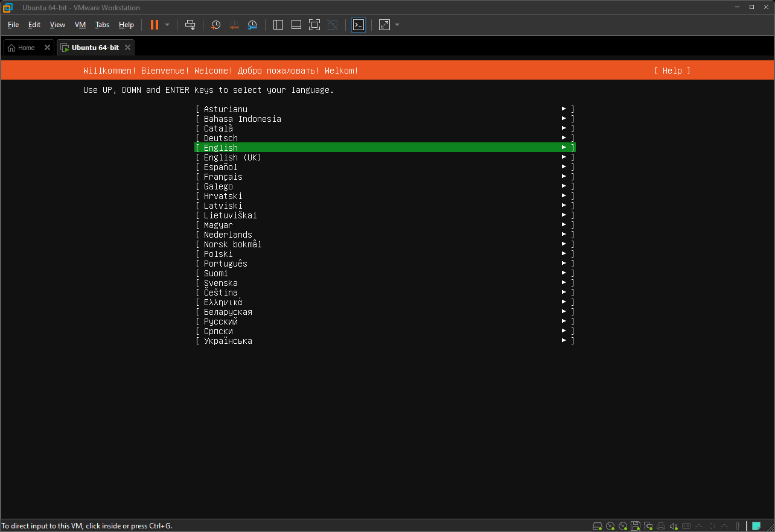
Task: Select the English (UK) language
Action: click(232, 157)
